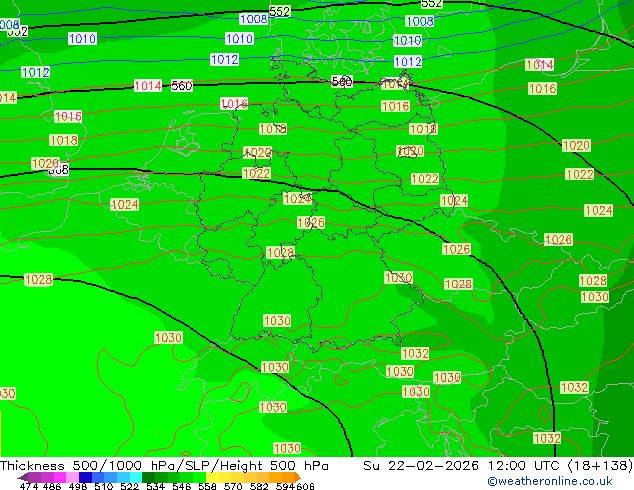Click the '582' thickness legend value

click(x=259, y=486)
